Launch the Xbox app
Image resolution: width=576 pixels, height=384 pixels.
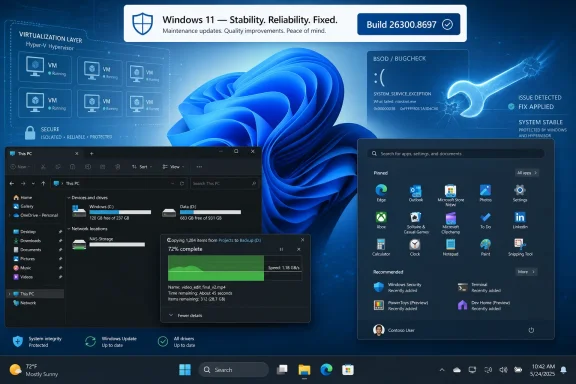coord(381,220)
